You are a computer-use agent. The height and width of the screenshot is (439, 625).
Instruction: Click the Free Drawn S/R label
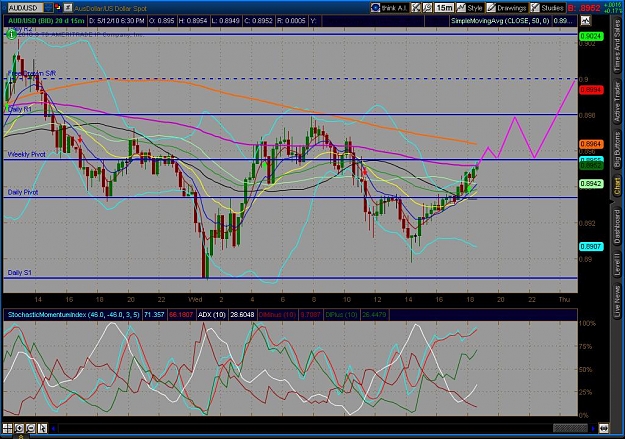(32, 73)
